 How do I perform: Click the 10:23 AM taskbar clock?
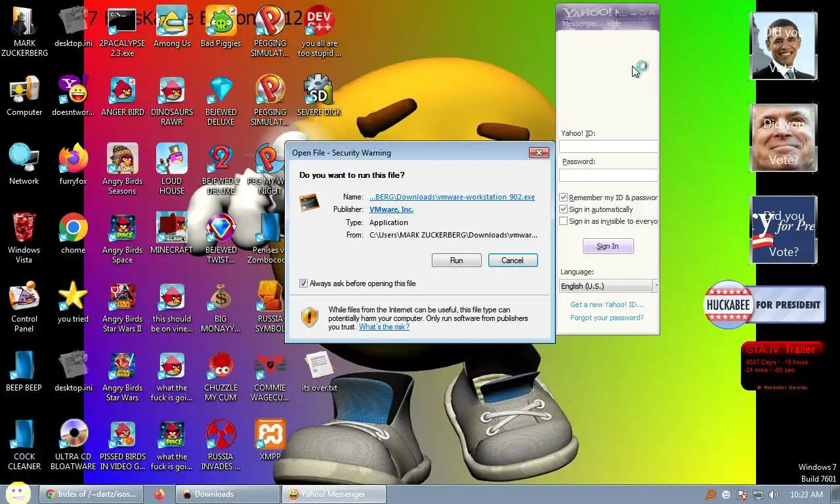click(x=807, y=495)
